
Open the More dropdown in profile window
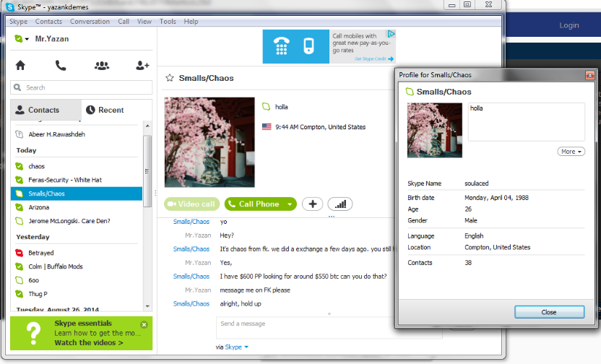[571, 152]
